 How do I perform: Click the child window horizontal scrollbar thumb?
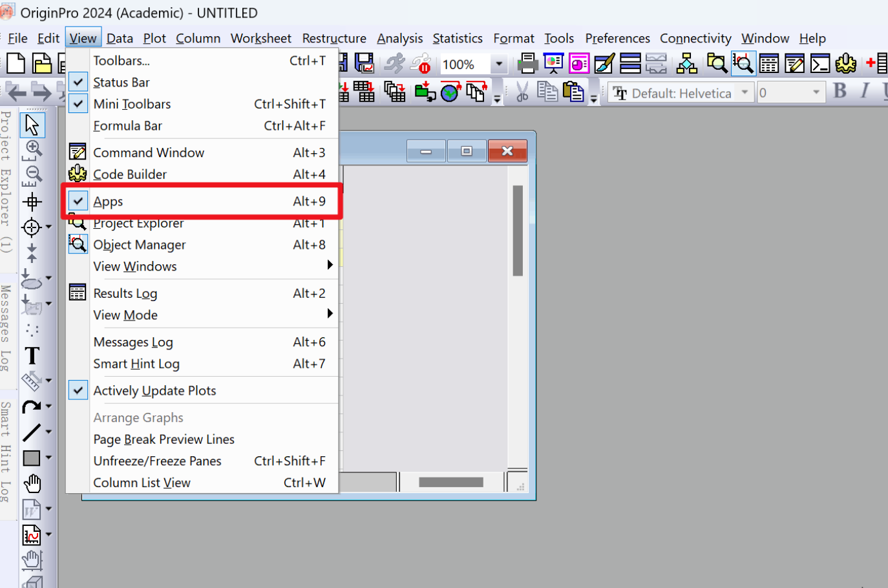(x=451, y=482)
